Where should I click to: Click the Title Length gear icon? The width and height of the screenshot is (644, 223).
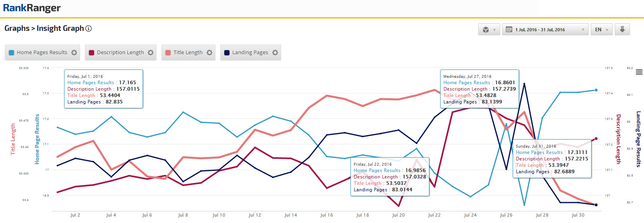click(209, 53)
